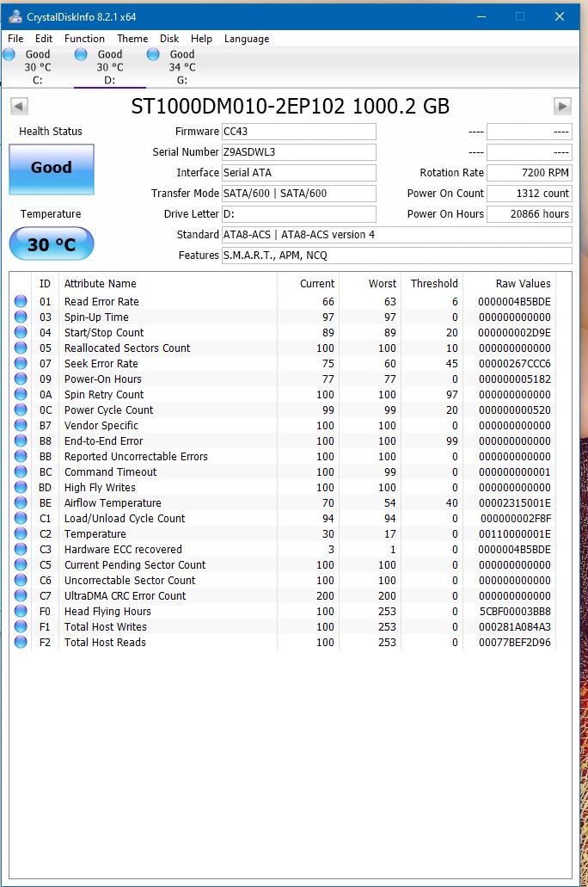
Task: Click raw value 0000004B5BDE for Read Error Rate
Action: pos(514,301)
